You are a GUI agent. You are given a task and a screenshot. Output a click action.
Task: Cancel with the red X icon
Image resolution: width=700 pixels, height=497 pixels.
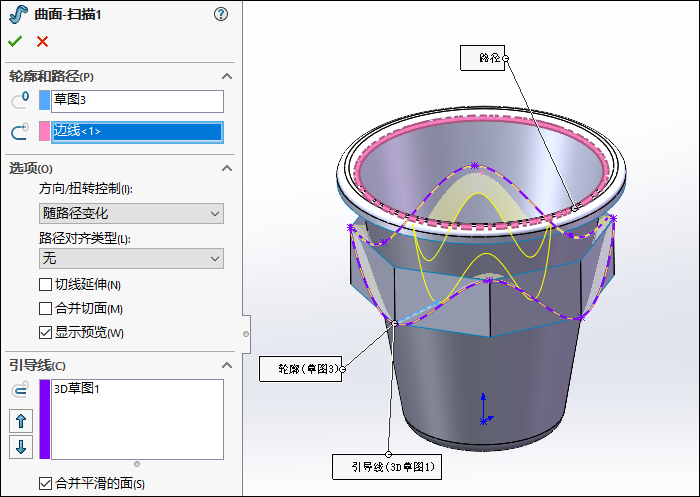coord(42,42)
